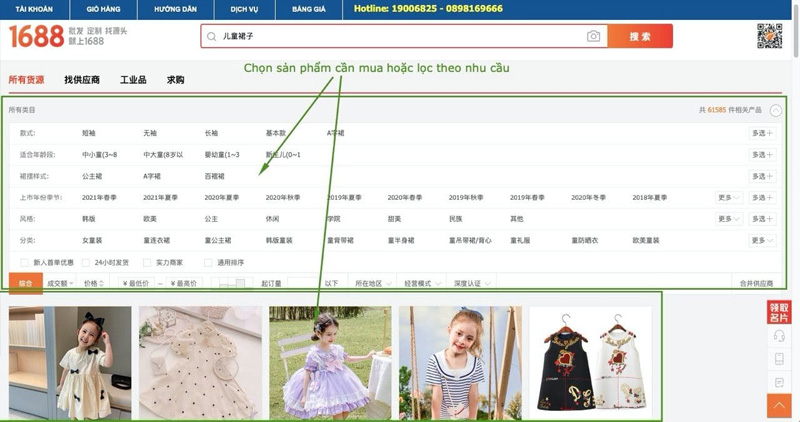Click the mobile phone sidebar icon
800x422 pixels.
tap(779, 359)
